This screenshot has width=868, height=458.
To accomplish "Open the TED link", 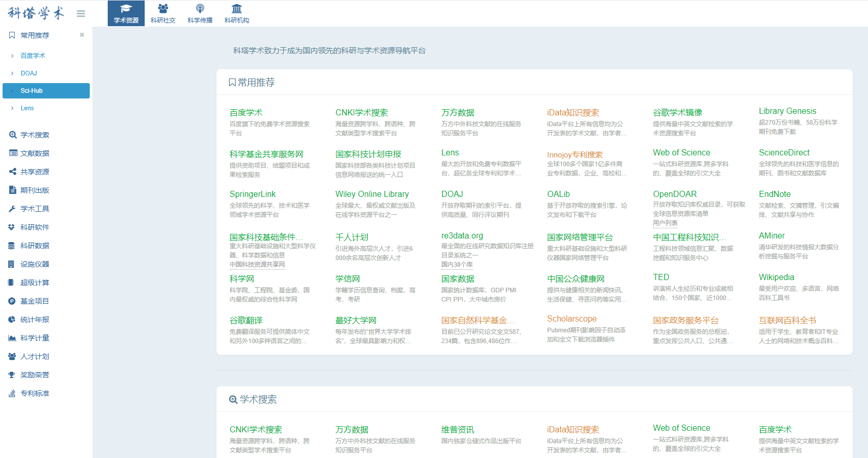I will [x=661, y=277].
